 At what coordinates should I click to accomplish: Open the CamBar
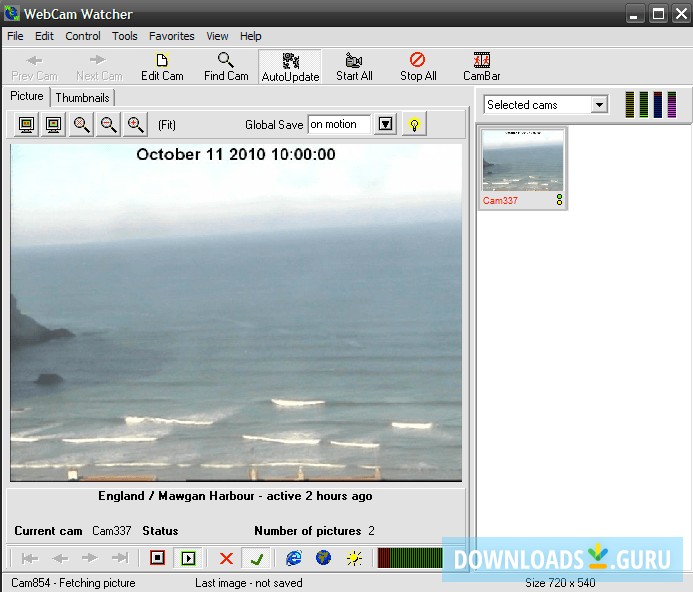(482, 67)
